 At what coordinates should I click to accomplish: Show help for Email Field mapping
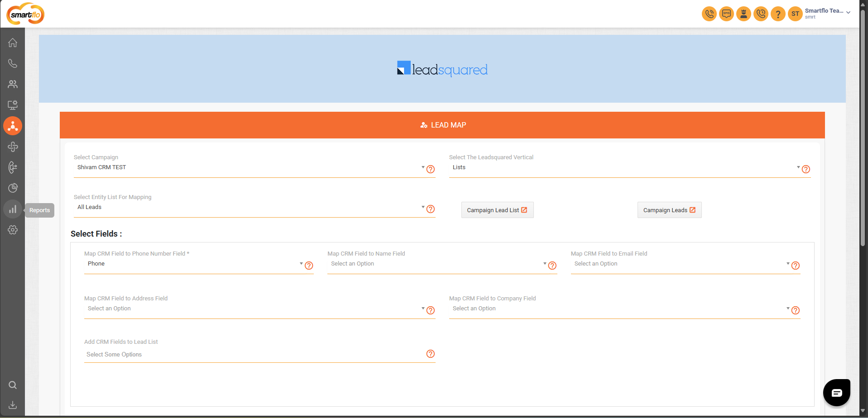(796, 266)
